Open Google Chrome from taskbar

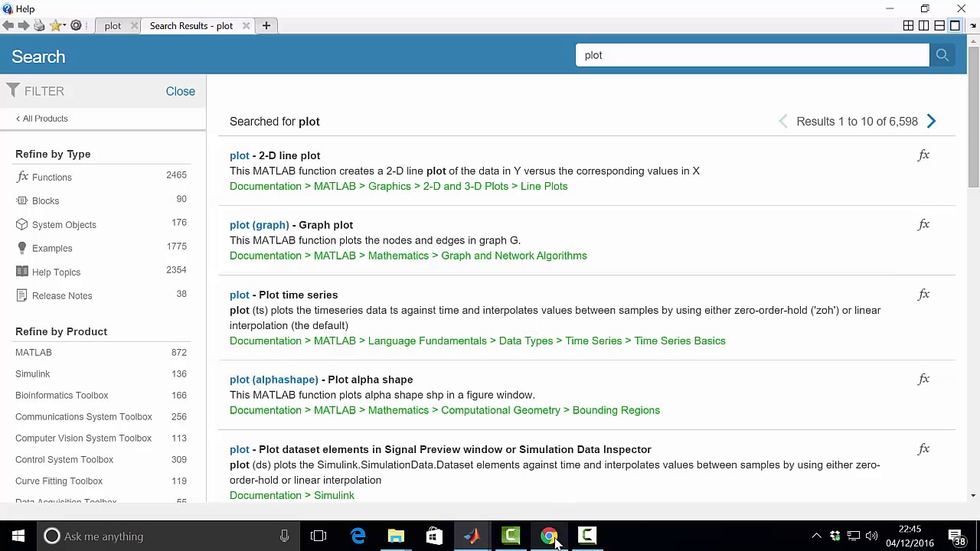point(549,536)
